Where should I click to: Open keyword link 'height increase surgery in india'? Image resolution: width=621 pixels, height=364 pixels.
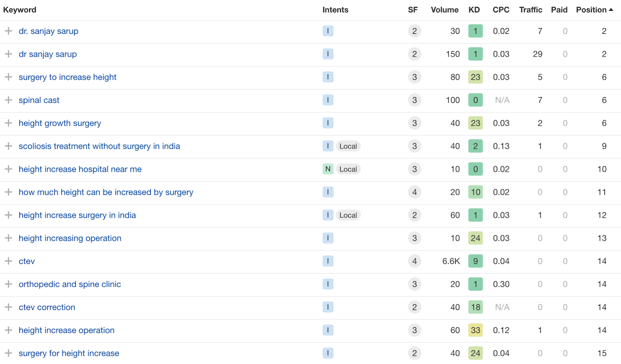[77, 215]
